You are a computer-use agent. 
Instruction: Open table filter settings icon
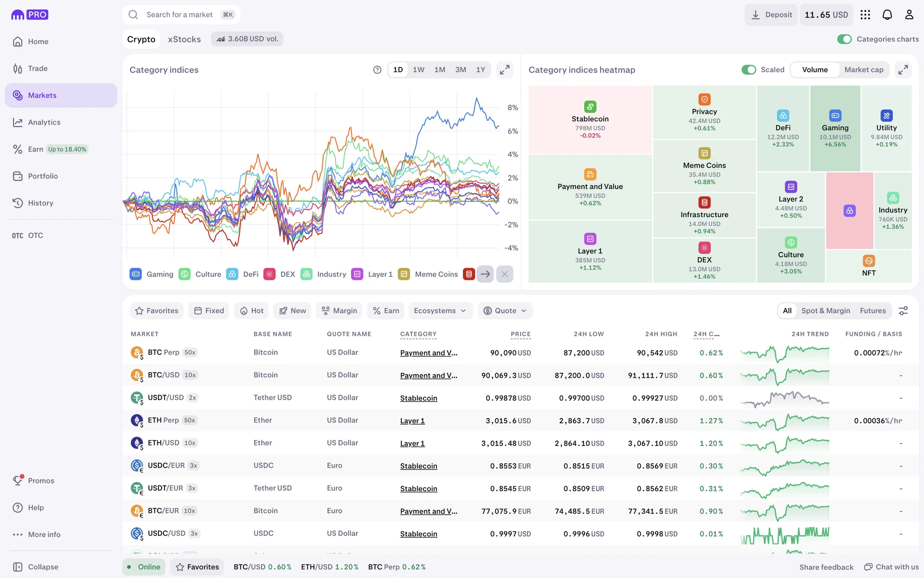pos(903,311)
